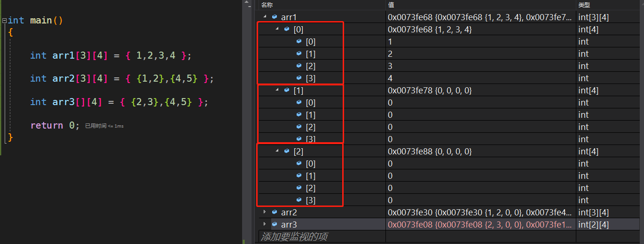Click the cube icon beside arr3

275,224
